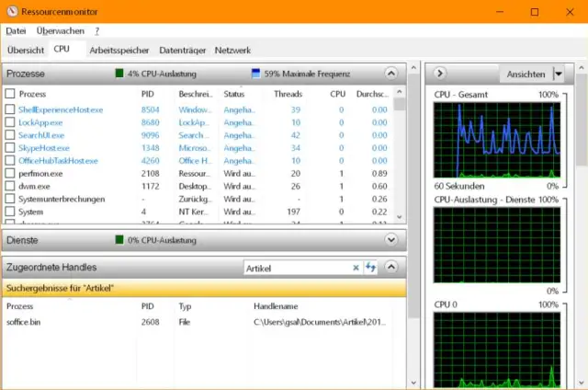Image resolution: width=588 pixels, height=390 pixels.
Task: Collapse the Zugeordnete Handles section
Action: point(390,267)
